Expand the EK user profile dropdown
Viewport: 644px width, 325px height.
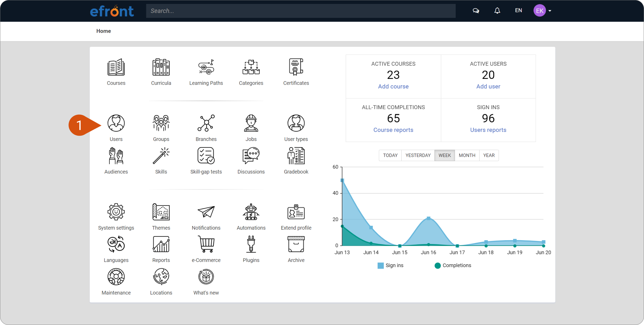(542, 11)
